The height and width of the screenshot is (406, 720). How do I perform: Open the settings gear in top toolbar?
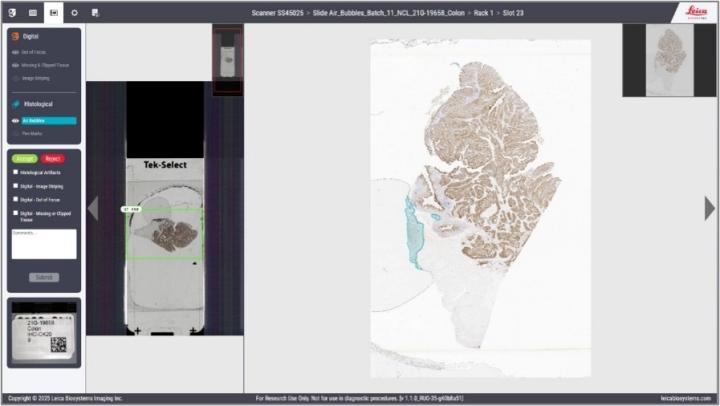pos(74,13)
